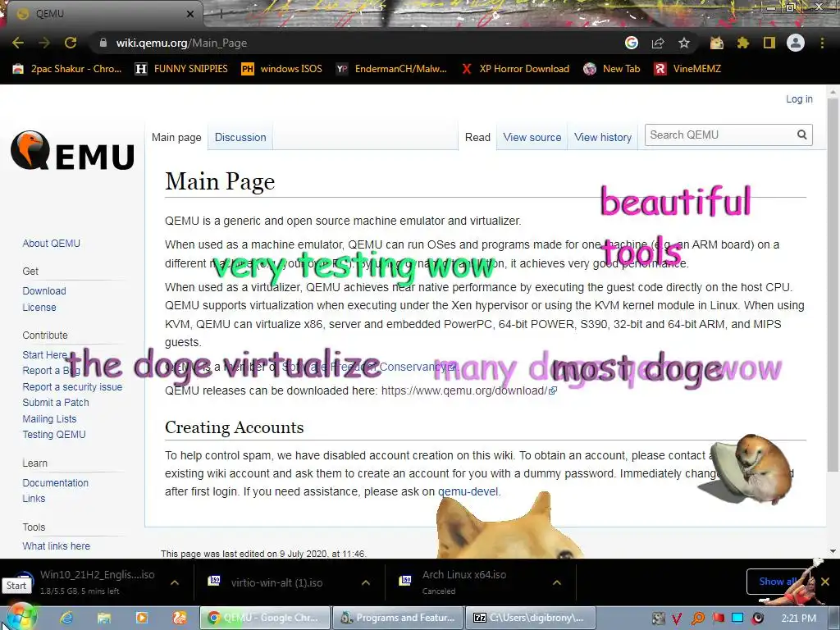The width and height of the screenshot is (840, 630).
Task: Open the View source tab
Action: tap(532, 137)
